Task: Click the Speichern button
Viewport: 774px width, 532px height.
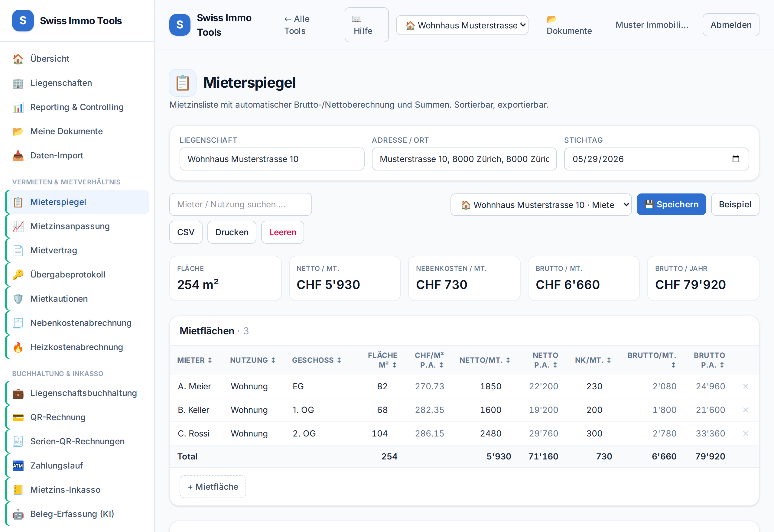Action: [x=671, y=205]
